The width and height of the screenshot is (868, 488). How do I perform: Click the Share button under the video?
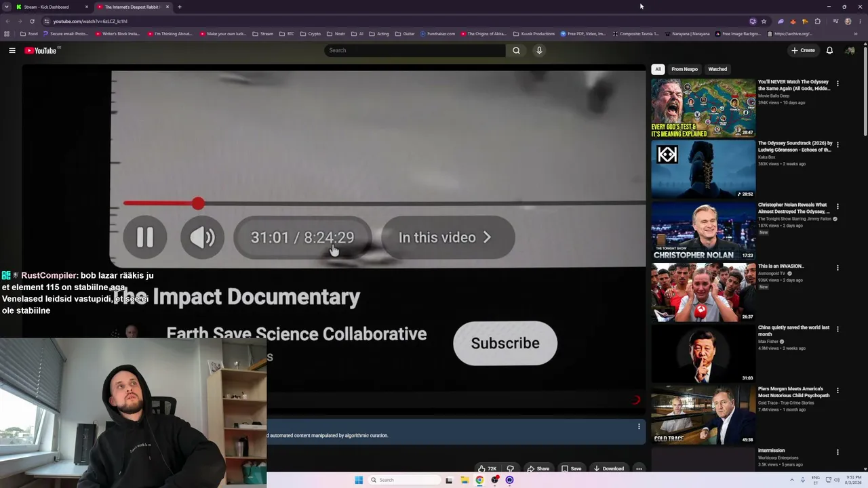tap(538, 468)
